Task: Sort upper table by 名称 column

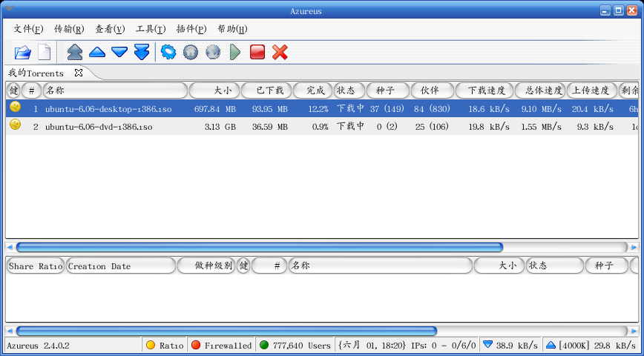Action: [x=116, y=90]
